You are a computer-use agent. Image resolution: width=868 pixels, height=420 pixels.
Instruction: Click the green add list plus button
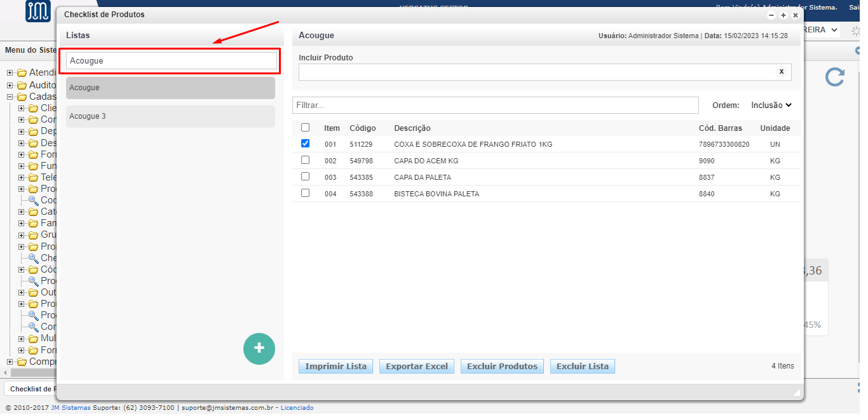tap(259, 348)
